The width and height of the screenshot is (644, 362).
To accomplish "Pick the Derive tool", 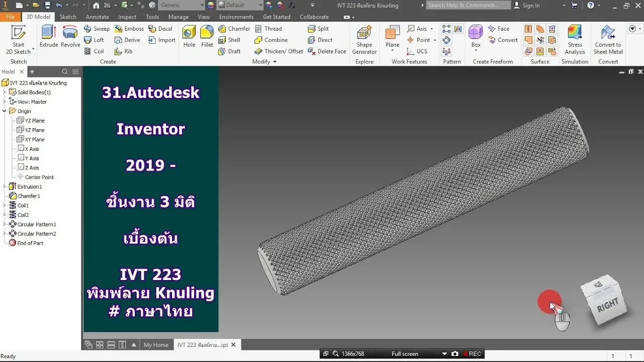I will [x=127, y=40].
